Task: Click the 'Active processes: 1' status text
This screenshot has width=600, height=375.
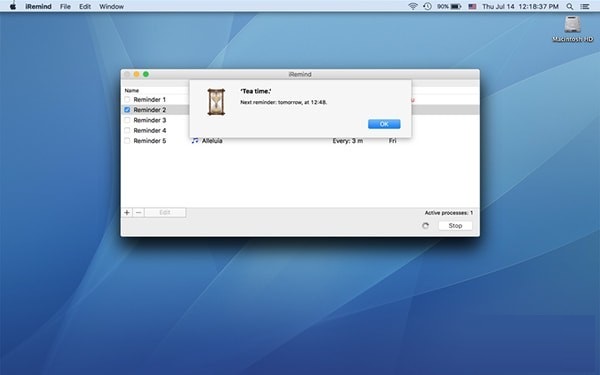Action: [x=448, y=213]
